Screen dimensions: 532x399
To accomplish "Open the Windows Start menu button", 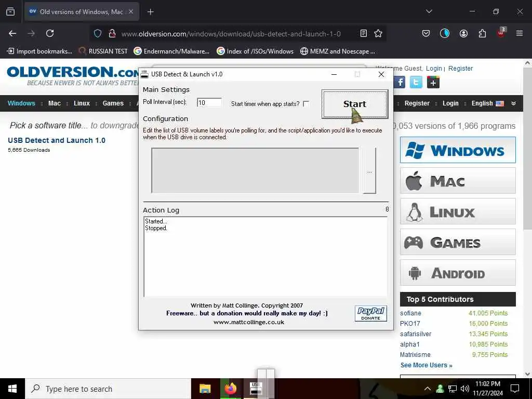I will point(12,389).
